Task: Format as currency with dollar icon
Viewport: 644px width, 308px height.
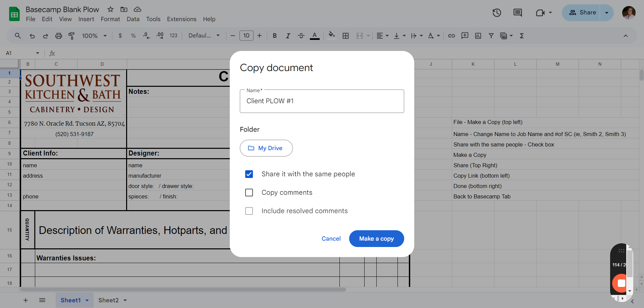Action: point(120,36)
